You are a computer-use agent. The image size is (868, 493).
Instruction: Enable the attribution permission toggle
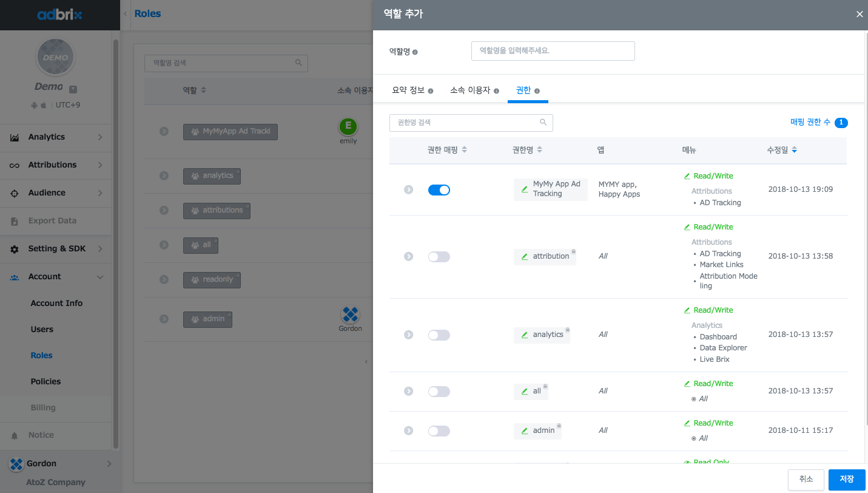click(439, 257)
